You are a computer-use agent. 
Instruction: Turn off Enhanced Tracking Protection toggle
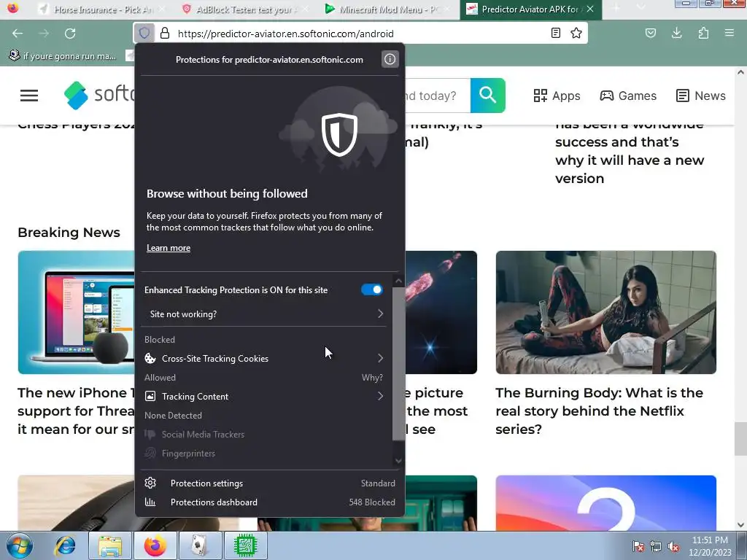[371, 289]
